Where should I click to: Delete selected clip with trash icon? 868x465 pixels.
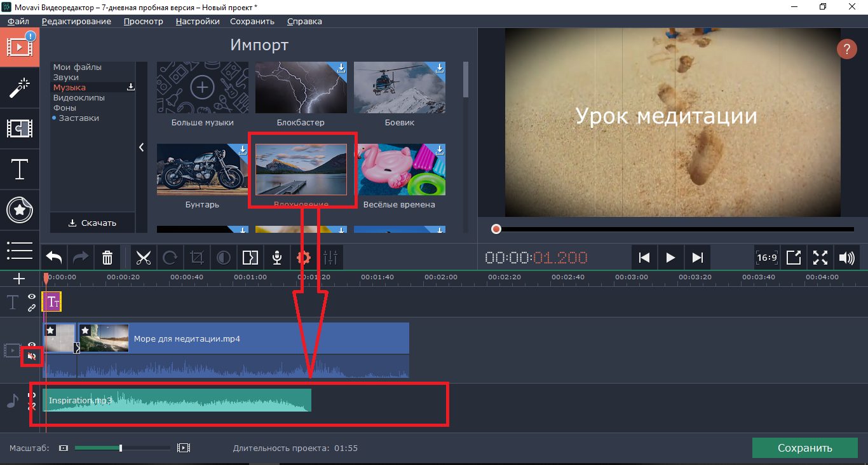(x=107, y=258)
